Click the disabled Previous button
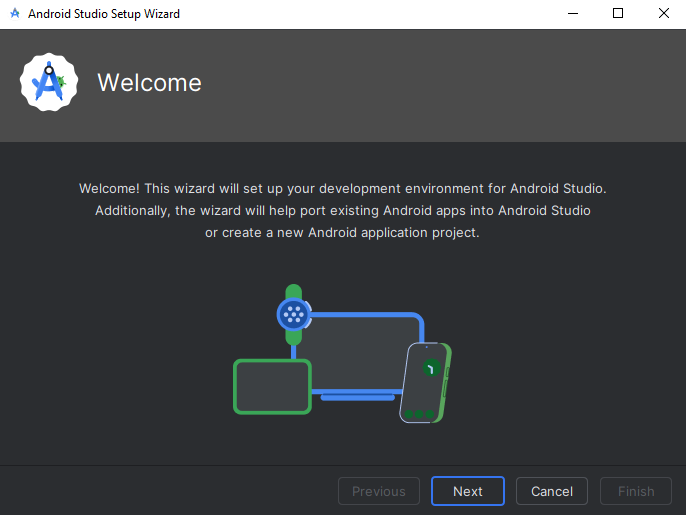686x515 pixels. 379,491
